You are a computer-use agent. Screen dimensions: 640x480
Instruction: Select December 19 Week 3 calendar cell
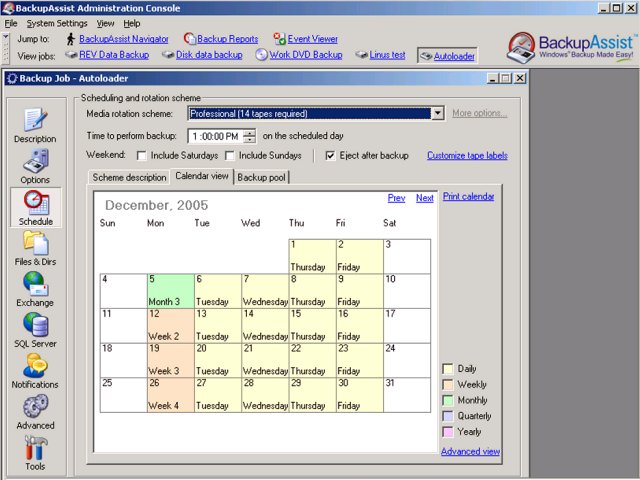click(171, 360)
